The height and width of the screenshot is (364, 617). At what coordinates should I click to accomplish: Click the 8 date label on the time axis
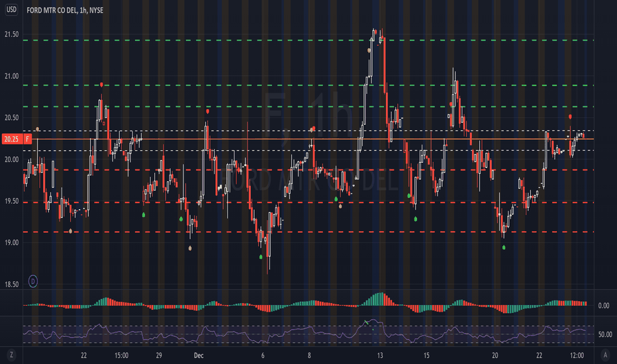pos(309,355)
